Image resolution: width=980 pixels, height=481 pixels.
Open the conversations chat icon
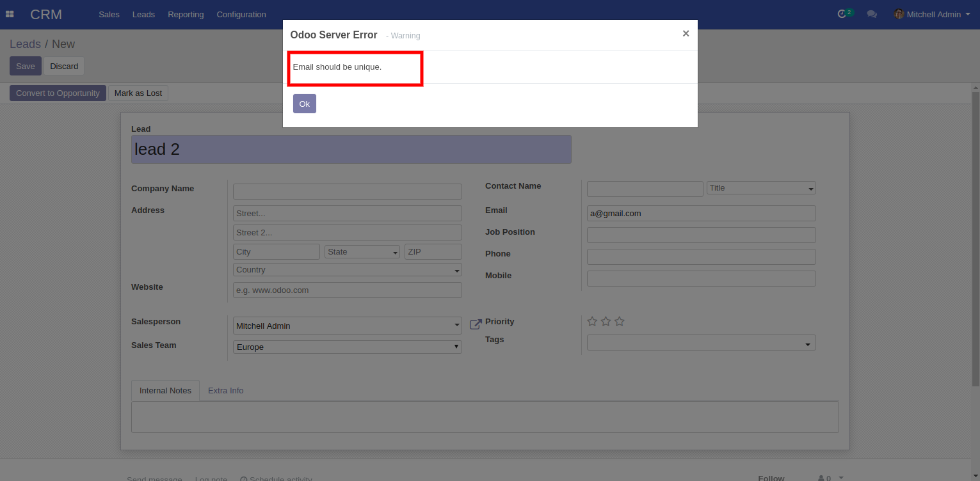pos(872,14)
